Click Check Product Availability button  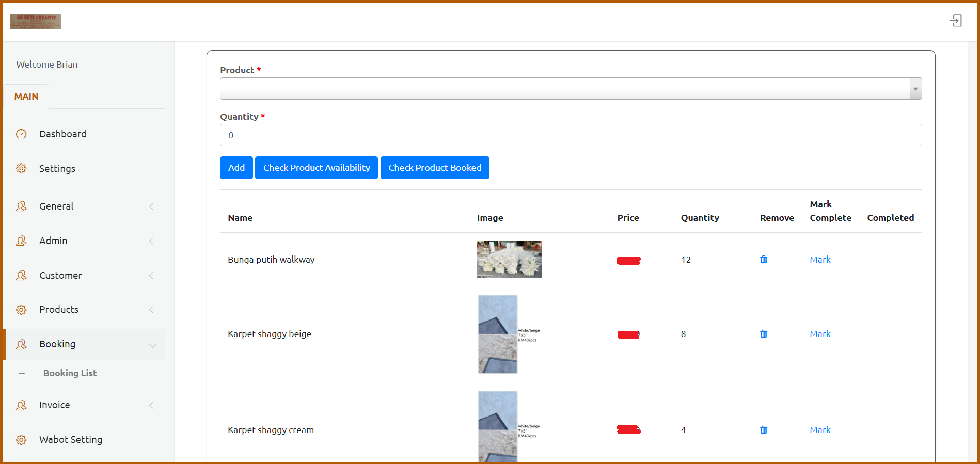[x=317, y=168]
